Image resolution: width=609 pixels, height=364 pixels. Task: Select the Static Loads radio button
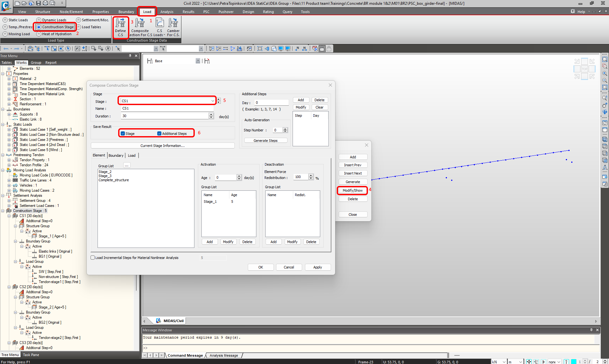coord(5,20)
